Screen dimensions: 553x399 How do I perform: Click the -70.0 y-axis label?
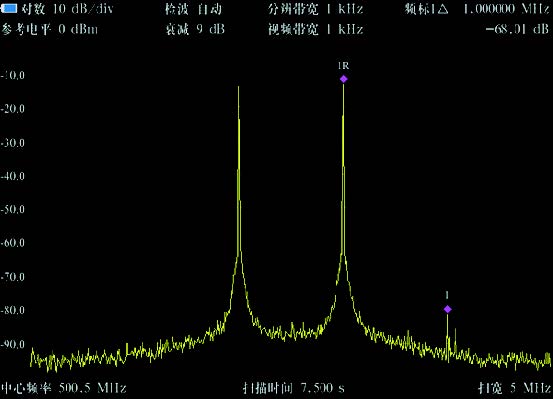coord(12,277)
